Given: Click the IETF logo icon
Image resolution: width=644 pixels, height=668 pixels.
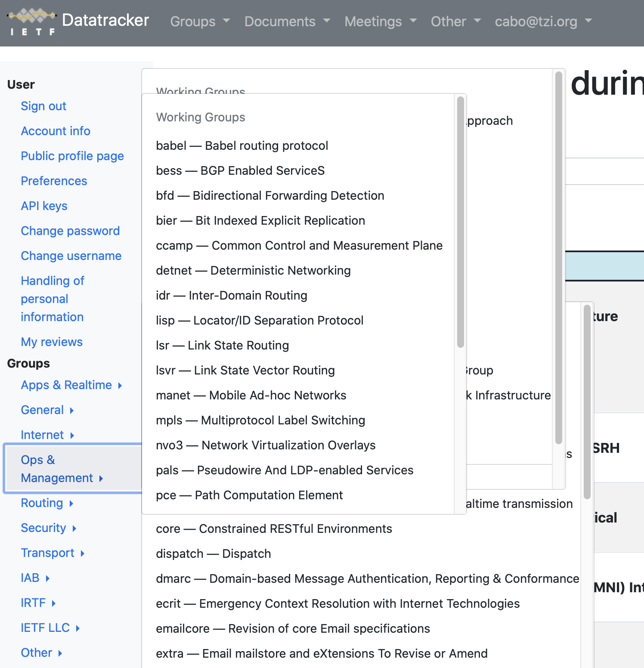Looking at the screenshot, I should [31, 21].
